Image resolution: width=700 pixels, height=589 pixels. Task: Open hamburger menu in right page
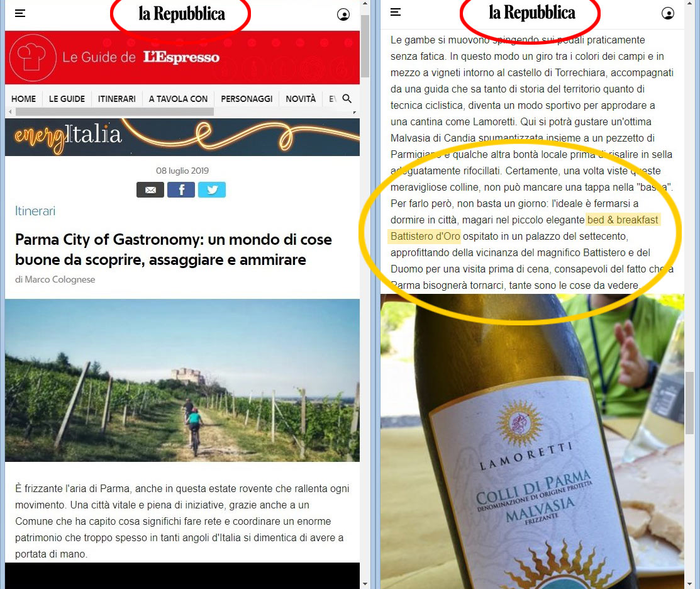click(396, 12)
